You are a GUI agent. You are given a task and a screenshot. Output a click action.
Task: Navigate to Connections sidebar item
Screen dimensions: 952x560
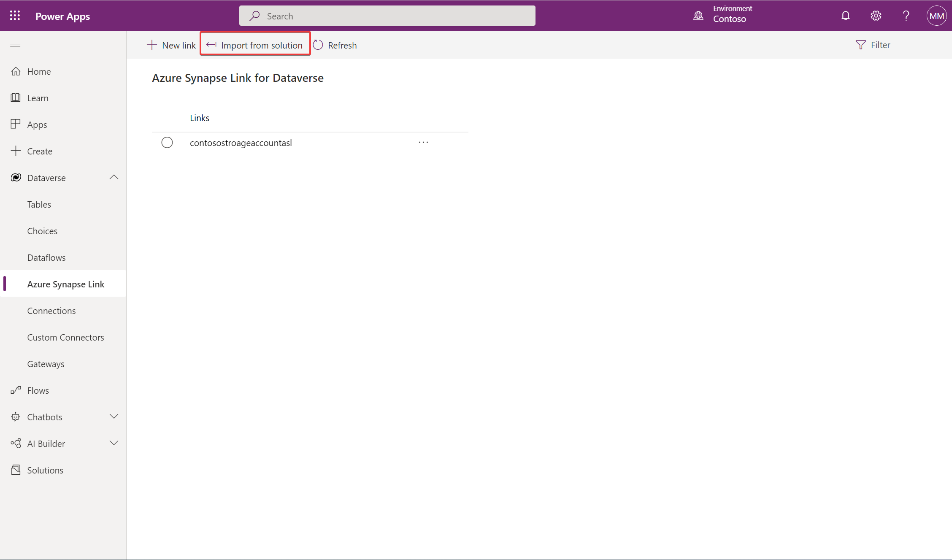(x=51, y=310)
